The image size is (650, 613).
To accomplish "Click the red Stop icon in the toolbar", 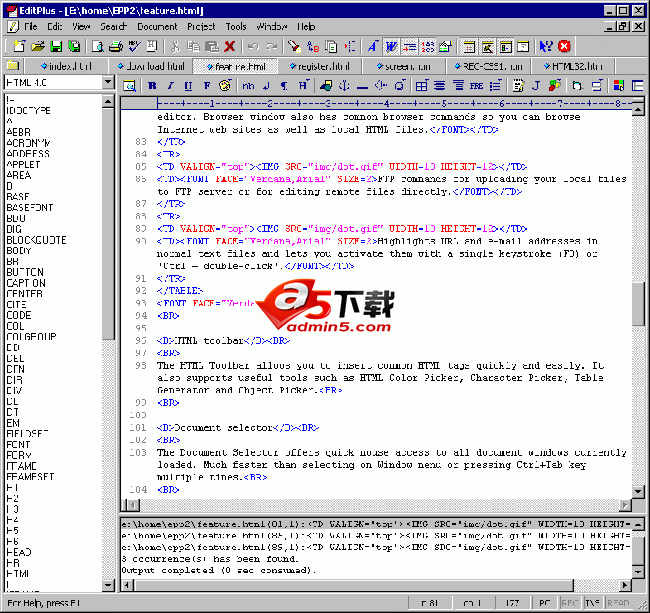I will coord(564,46).
